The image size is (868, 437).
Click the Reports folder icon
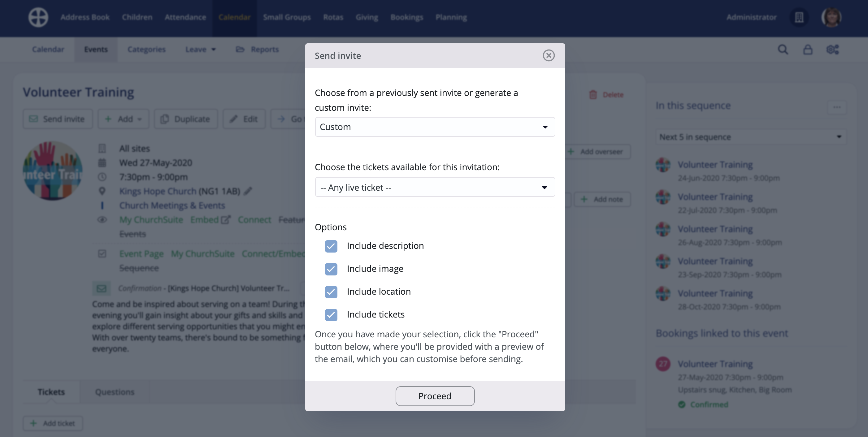(240, 49)
